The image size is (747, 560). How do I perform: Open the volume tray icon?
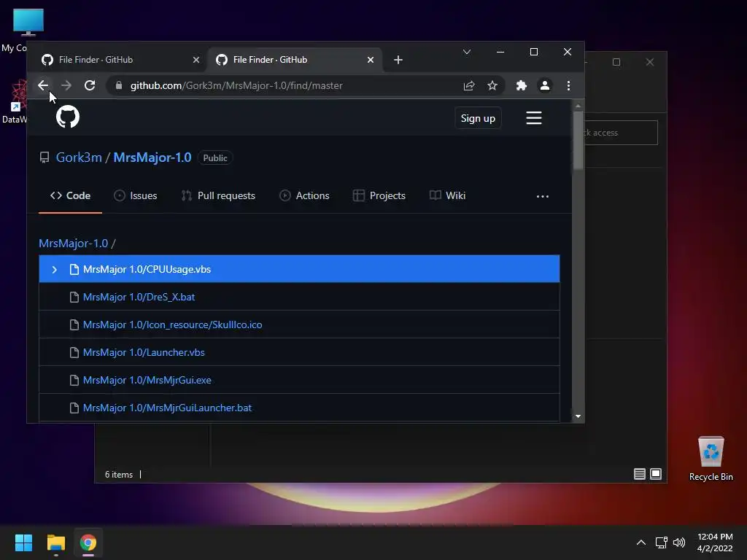(x=679, y=542)
